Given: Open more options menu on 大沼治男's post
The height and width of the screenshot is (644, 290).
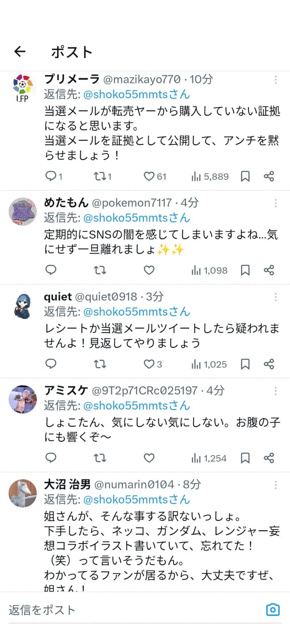Looking at the screenshot, I should 275,484.
